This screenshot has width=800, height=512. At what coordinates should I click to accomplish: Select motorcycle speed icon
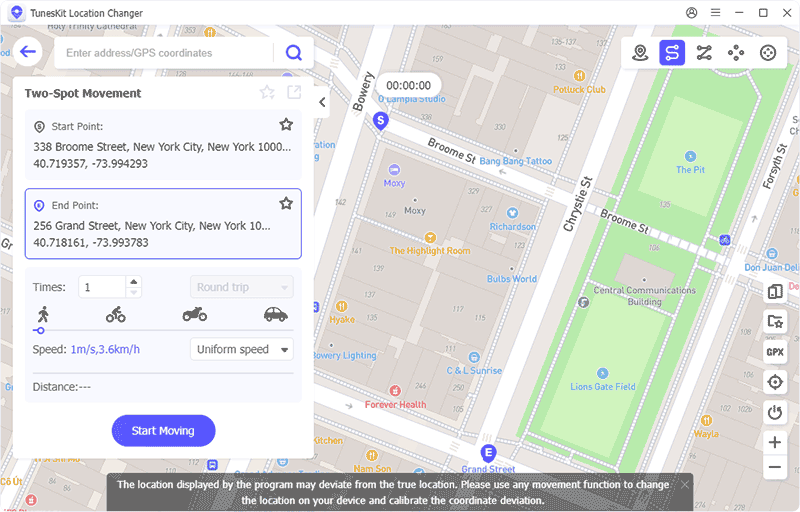[195, 314]
